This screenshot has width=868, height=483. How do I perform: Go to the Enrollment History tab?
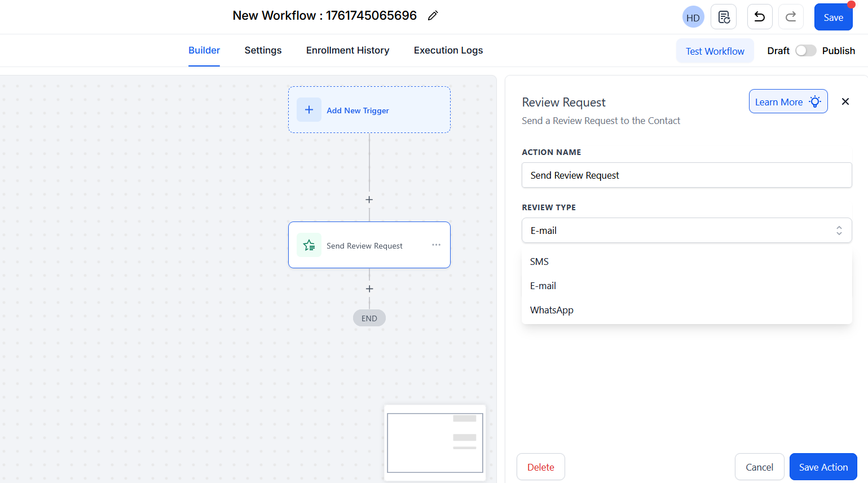point(347,50)
